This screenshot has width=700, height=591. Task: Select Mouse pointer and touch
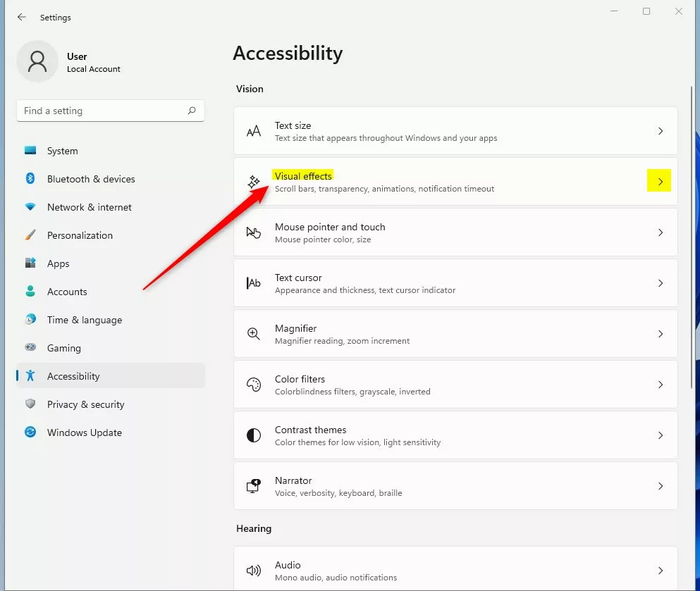coord(455,232)
